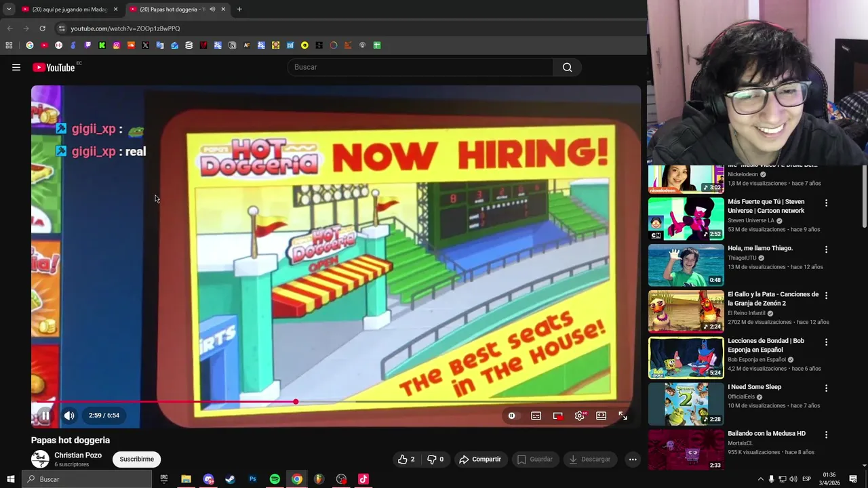868x488 pixels.
Task: Click the browser back arrow
Action: coord(9,28)
